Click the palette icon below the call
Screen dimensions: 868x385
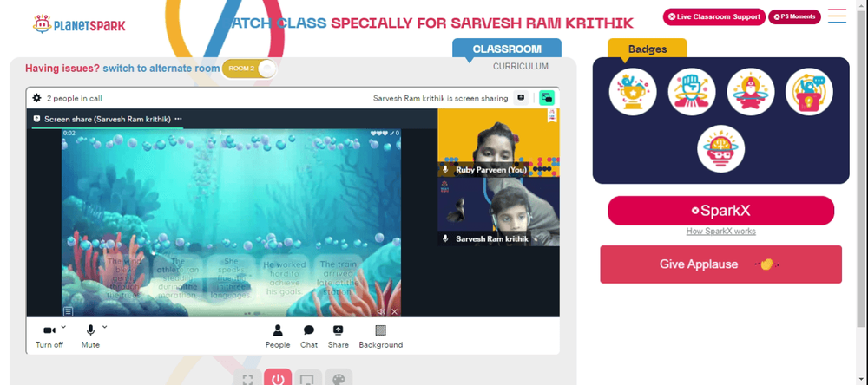(x=339, y=380)
